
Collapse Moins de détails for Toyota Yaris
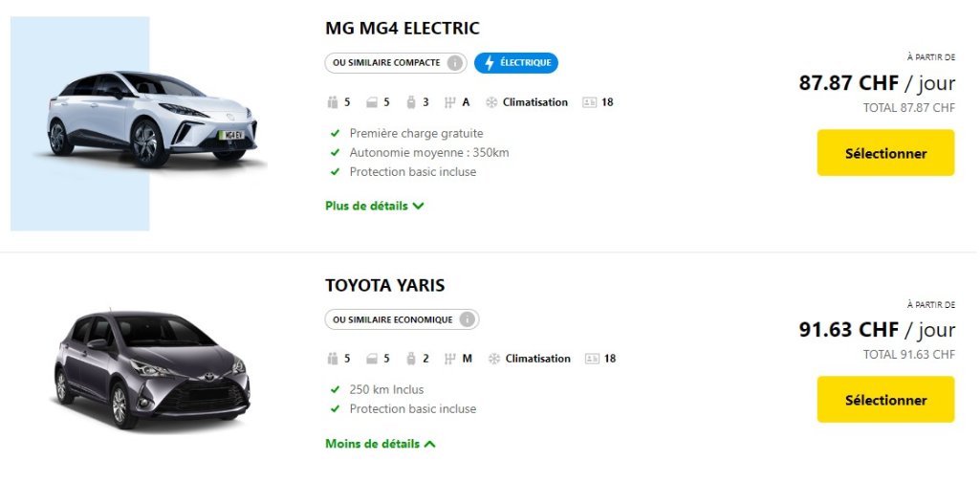tap(380, 444)
